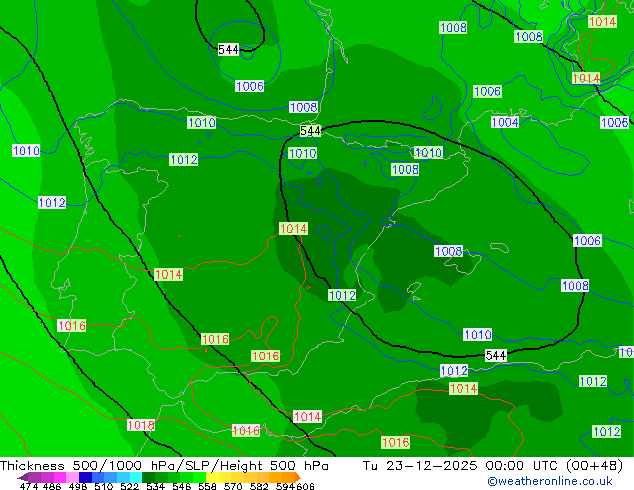Click the '570' legend value
This screenshot has width=634, height=490.
[233, 486]
